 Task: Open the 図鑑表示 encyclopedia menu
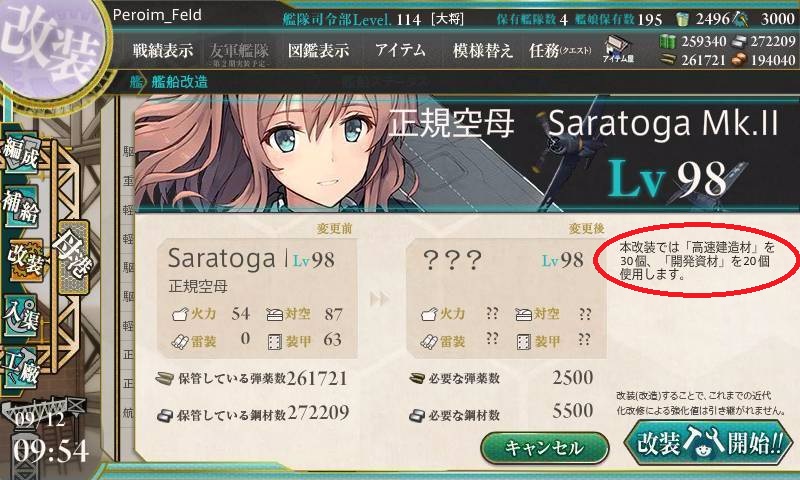318,50
